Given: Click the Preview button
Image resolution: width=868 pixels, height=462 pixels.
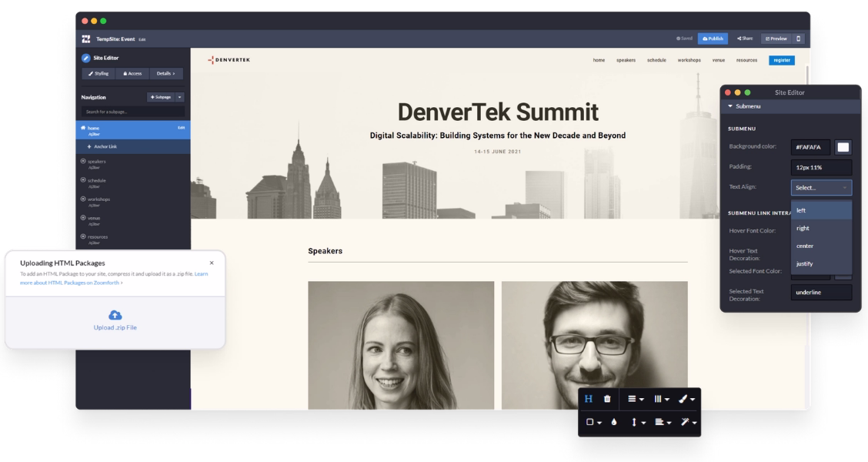Looking at the screenshot, I should 776,38.
